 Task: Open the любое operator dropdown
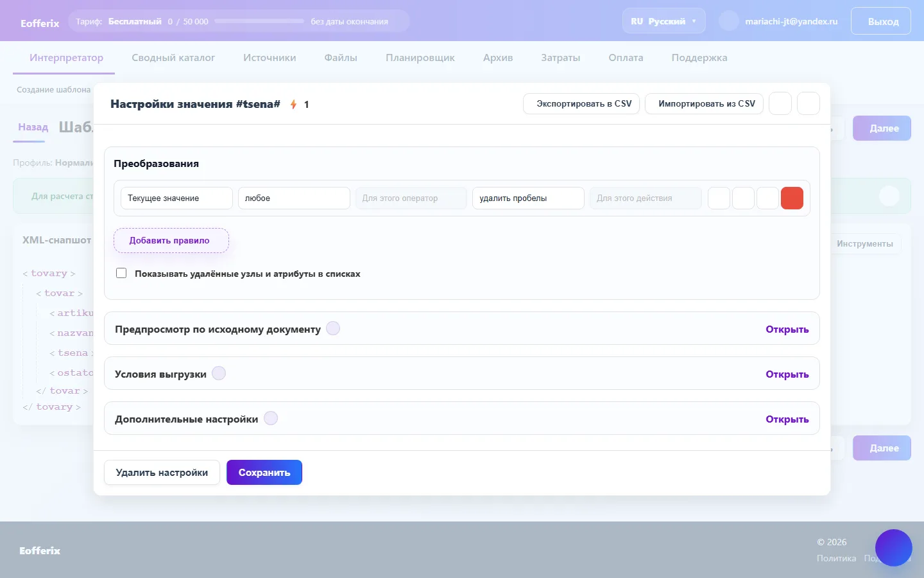tap(294, 198)
